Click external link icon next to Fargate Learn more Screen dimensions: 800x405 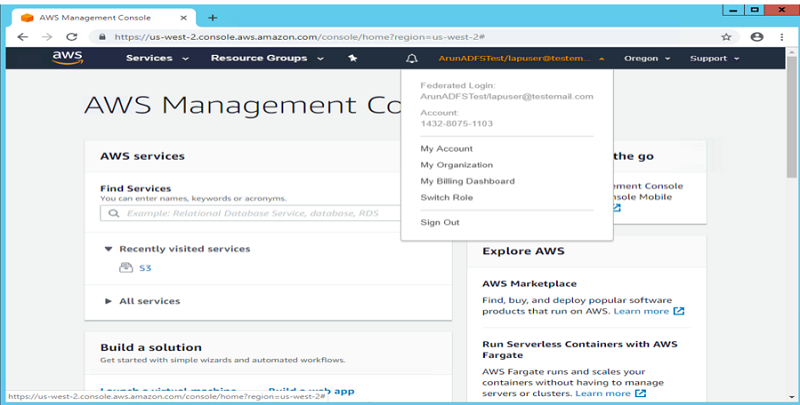click(x=640, y=393)
